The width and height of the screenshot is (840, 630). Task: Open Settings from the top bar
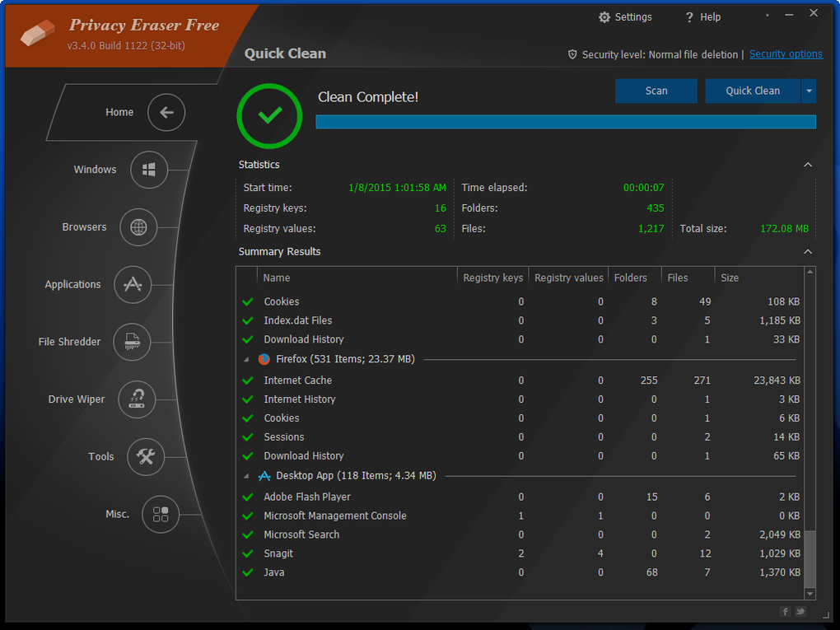(625, 17)
